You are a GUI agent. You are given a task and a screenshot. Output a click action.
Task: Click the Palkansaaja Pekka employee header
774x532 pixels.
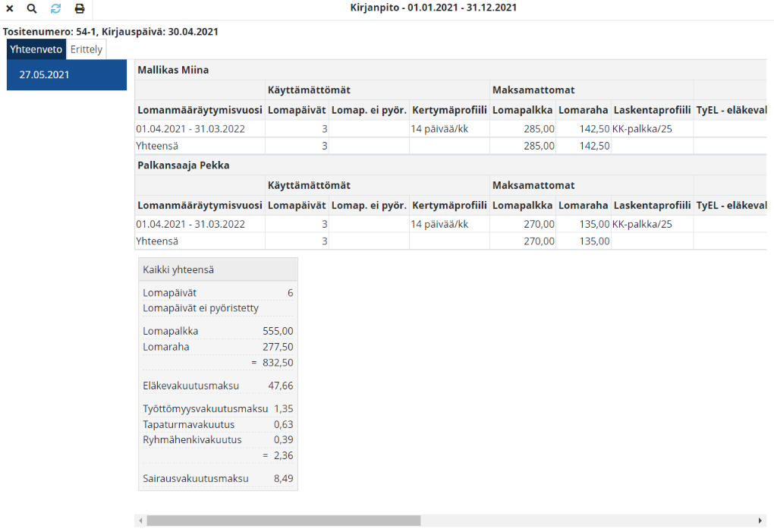point(183,165)
